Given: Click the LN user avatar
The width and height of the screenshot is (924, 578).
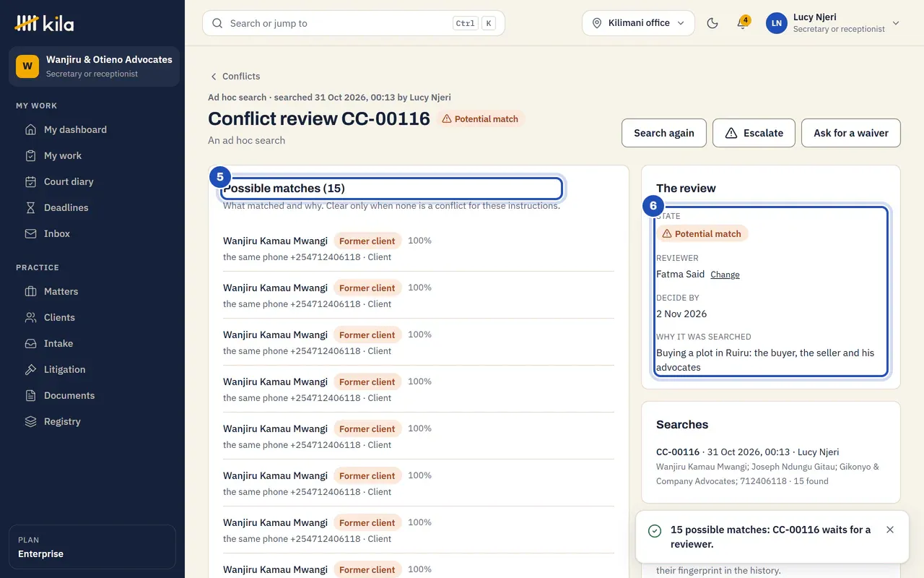Looking at the screenshot, I should 777,23.
